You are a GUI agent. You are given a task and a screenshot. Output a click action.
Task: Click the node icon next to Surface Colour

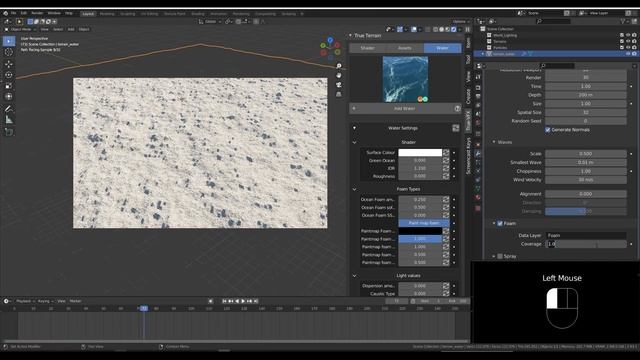point(446,153)
